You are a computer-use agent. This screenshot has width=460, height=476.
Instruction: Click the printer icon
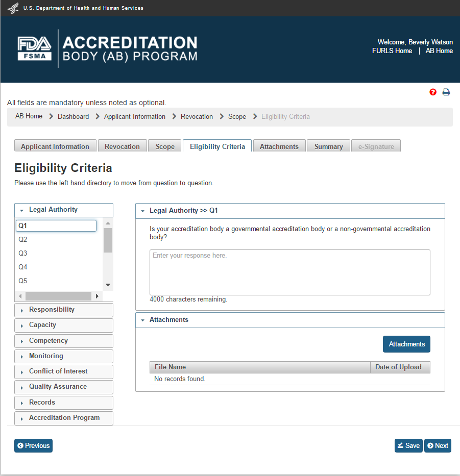tap(446, 92)
